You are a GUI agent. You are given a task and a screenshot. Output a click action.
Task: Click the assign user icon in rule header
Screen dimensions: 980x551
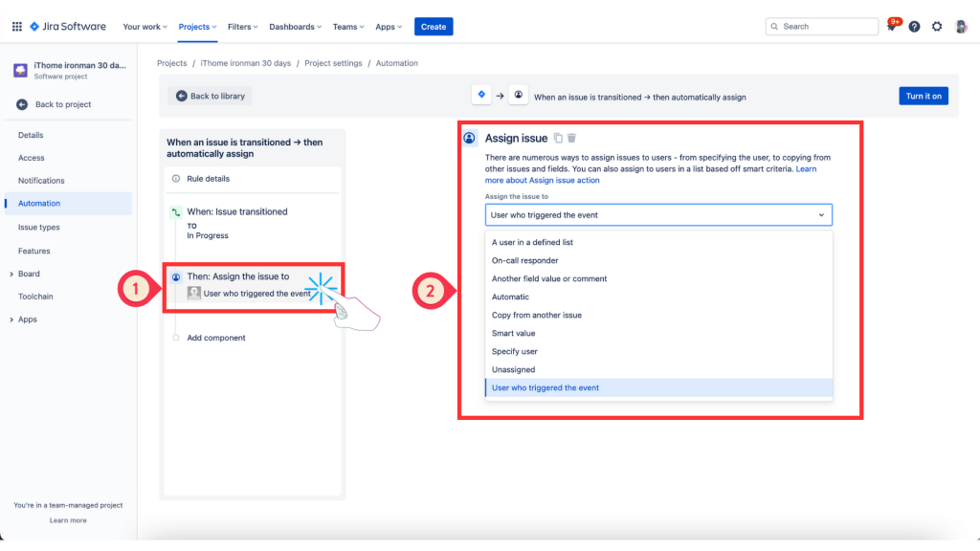518,95
